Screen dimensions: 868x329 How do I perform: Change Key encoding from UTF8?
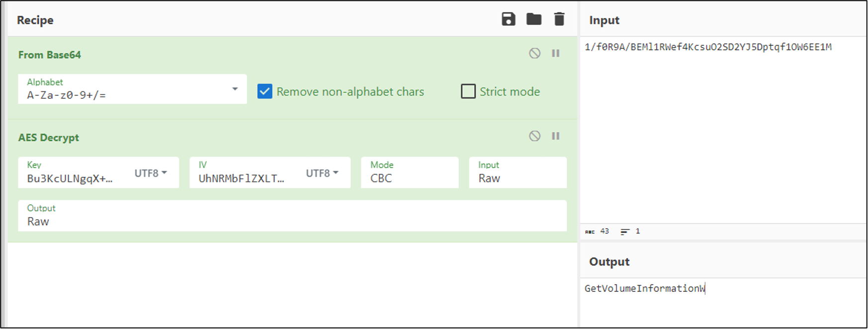pos(151,173)
